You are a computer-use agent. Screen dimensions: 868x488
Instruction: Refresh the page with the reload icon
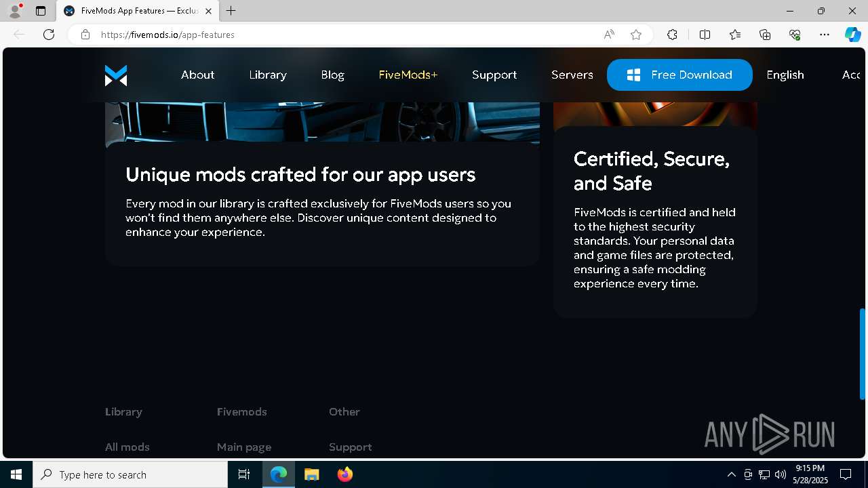click(49, 35)
